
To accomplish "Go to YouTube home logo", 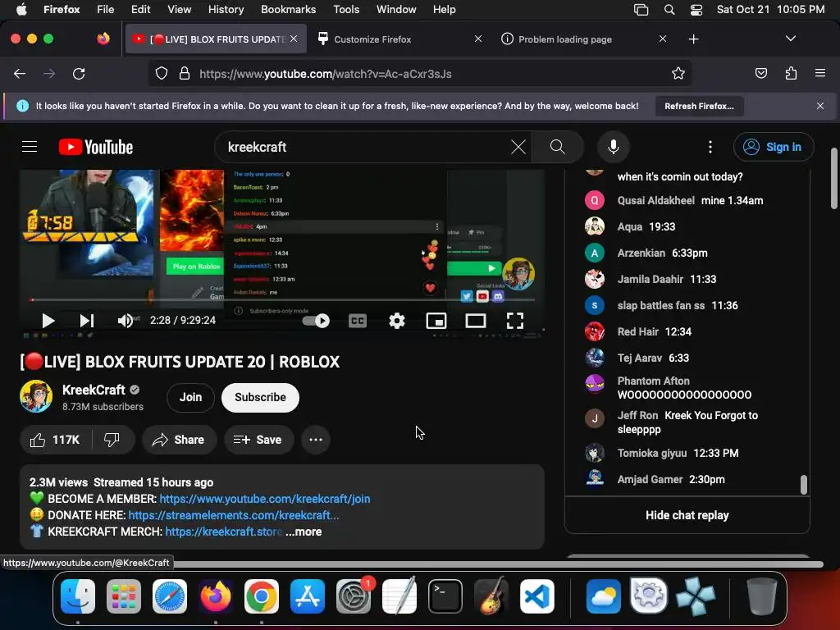I will [96, 147].
